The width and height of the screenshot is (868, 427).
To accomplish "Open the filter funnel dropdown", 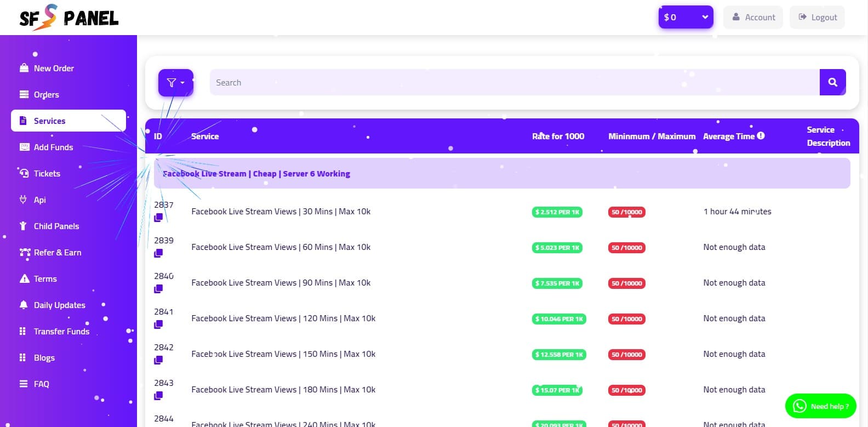I will click(x=176, y=83).
